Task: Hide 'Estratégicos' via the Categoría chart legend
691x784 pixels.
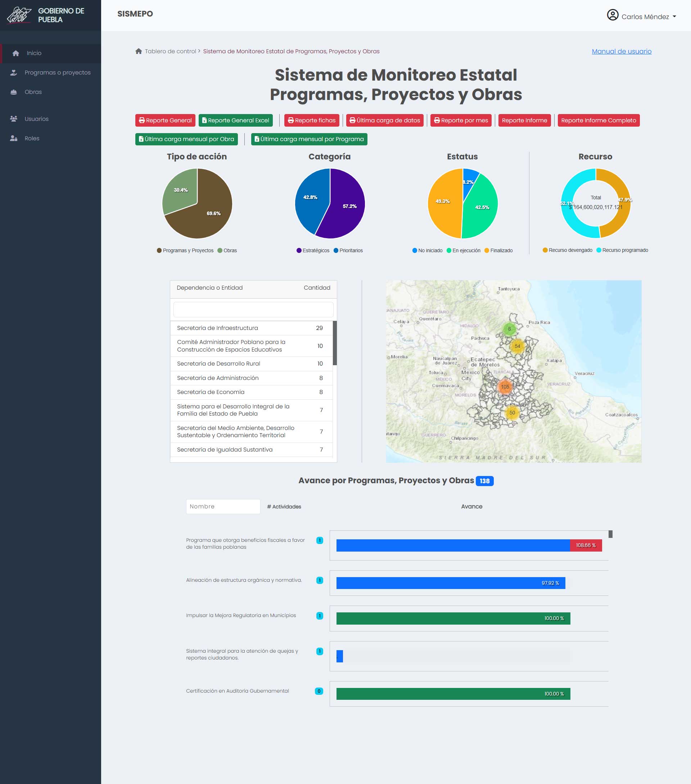Action: coord(313,250)
